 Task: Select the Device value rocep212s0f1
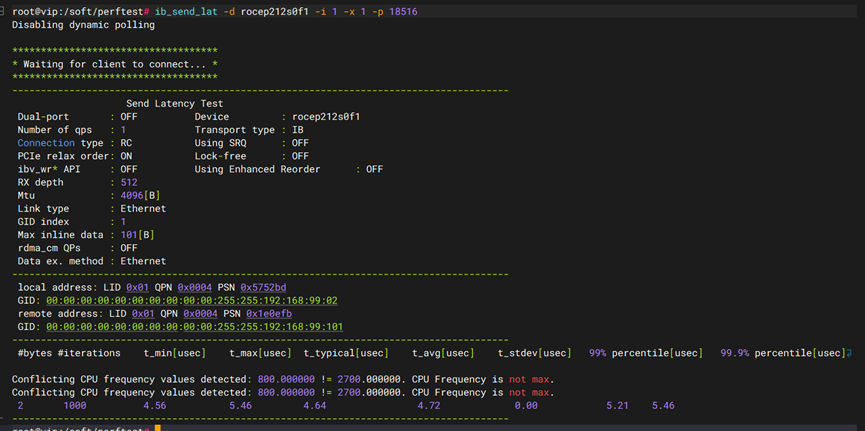click(x=325, y=117)
